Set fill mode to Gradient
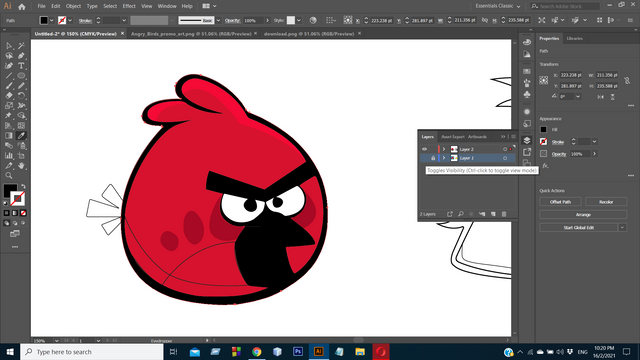This screenshot has width=640, height=360. coord(15,213)
